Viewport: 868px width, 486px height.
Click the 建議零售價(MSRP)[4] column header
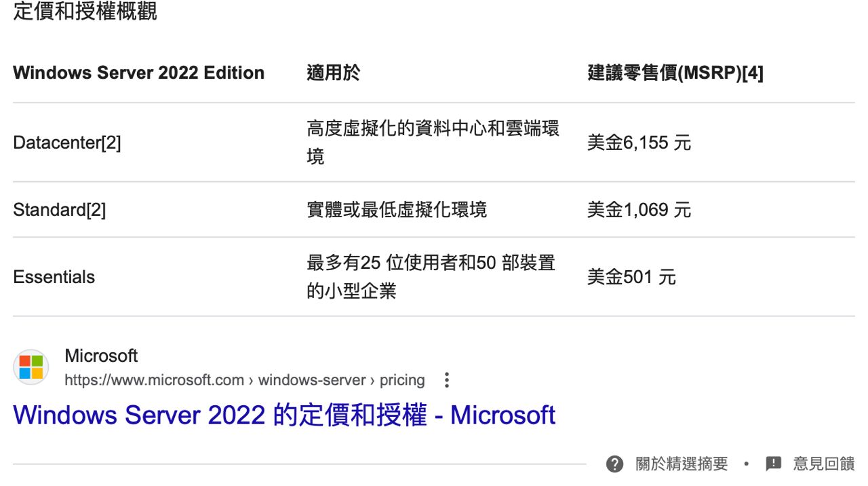pos(675,73)
